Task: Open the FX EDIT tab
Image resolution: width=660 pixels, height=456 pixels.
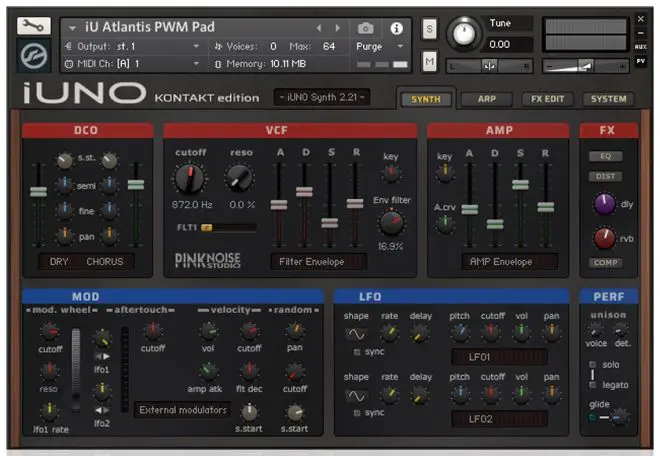Action: 547,99
